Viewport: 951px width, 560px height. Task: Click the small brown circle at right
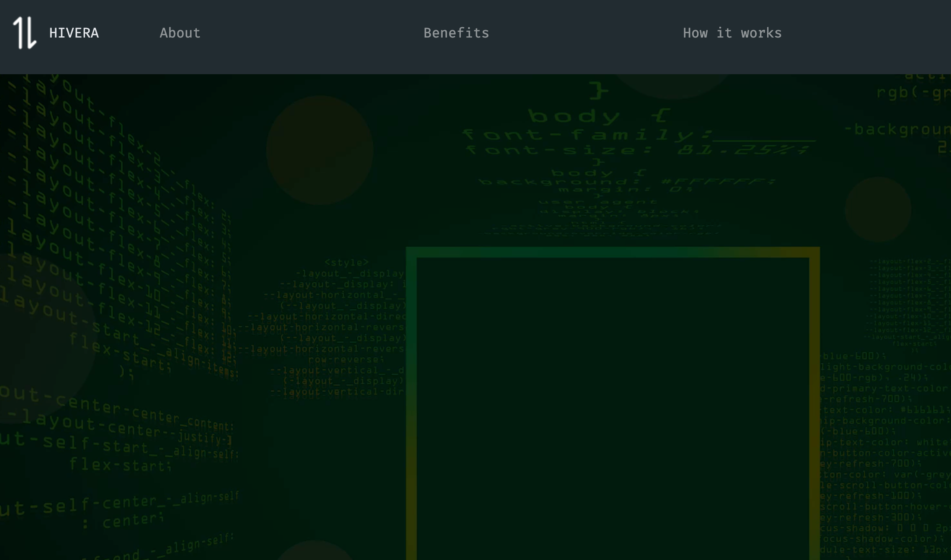click(x=878, y=209)
